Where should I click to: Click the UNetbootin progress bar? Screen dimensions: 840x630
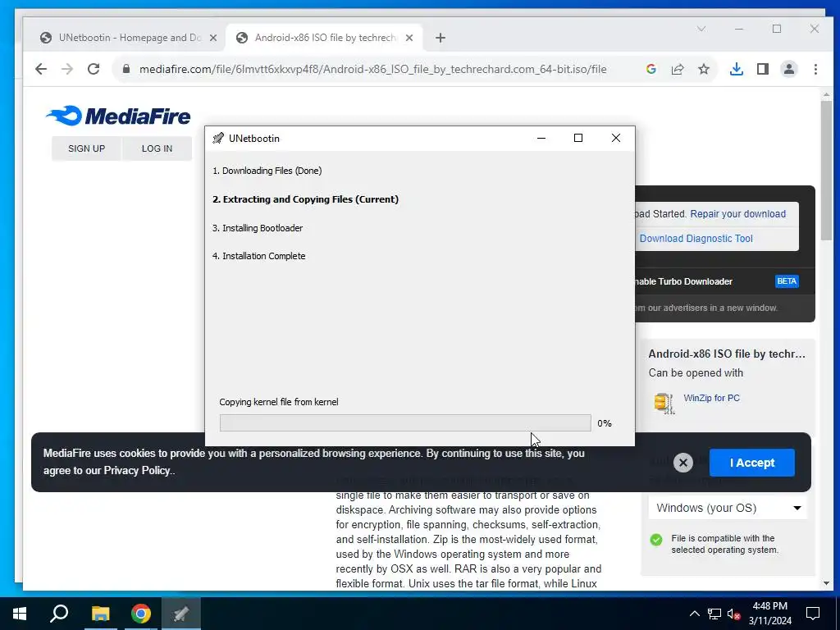pos(405,423)
